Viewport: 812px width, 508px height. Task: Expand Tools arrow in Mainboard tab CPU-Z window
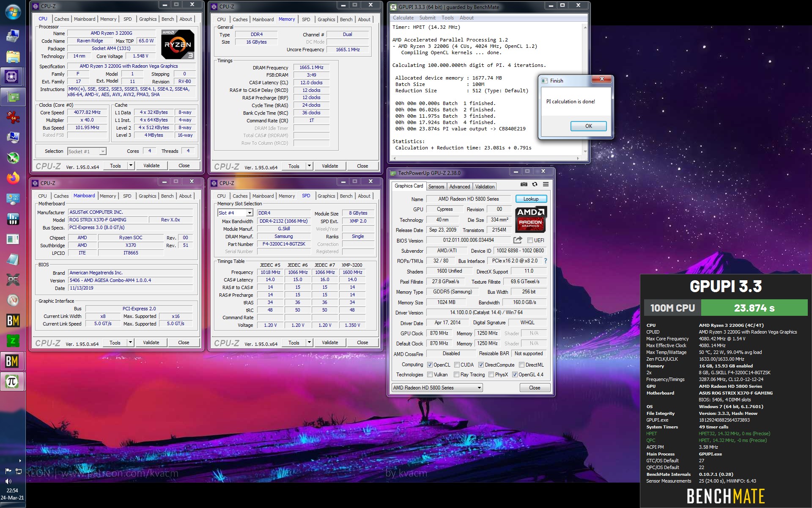click(130, 342)
